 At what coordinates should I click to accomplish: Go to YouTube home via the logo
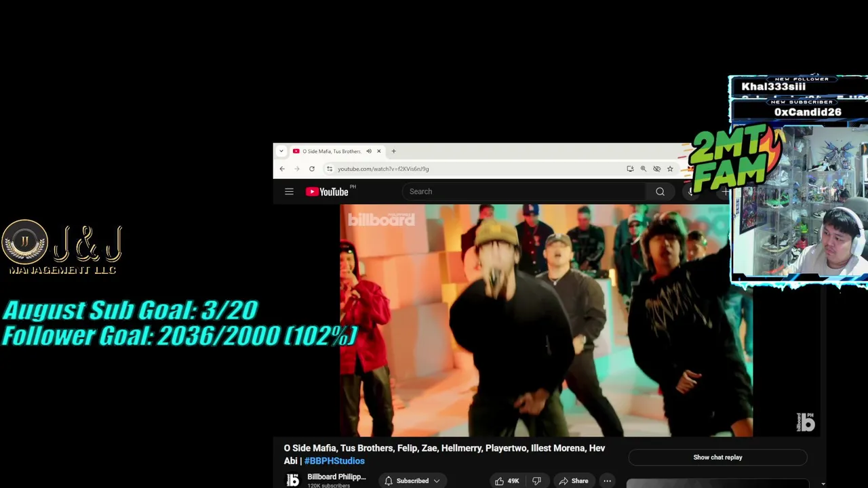pos(327,192)
